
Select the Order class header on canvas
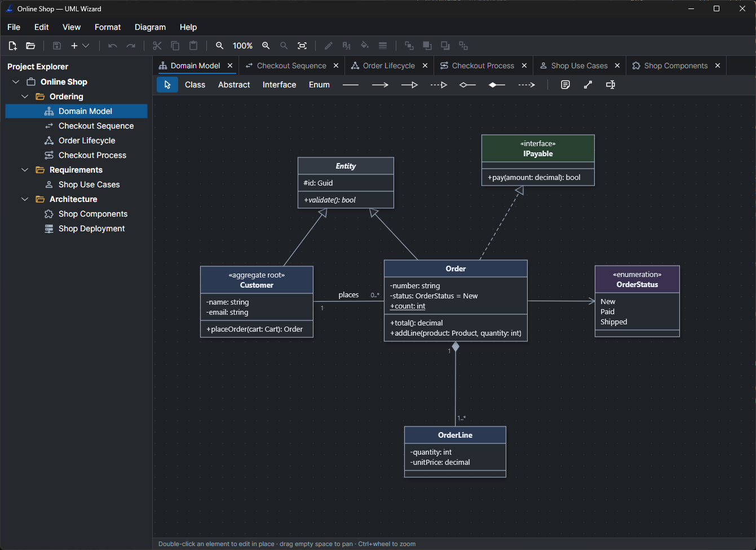pyautogui.click(x=456, y=269)
